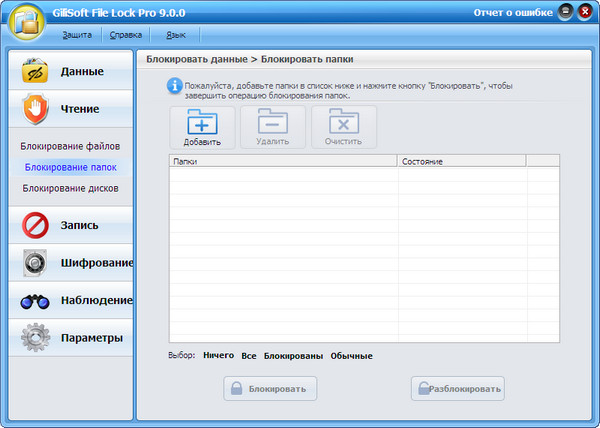The height and width of the screenshot is (428, 600).
Task: Open Шифрование section with safe icon
Action: 36,263
